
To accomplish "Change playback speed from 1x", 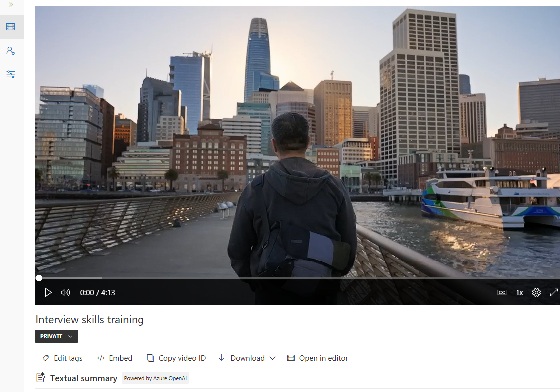I will pyautogui.click(x=519, y=292).
